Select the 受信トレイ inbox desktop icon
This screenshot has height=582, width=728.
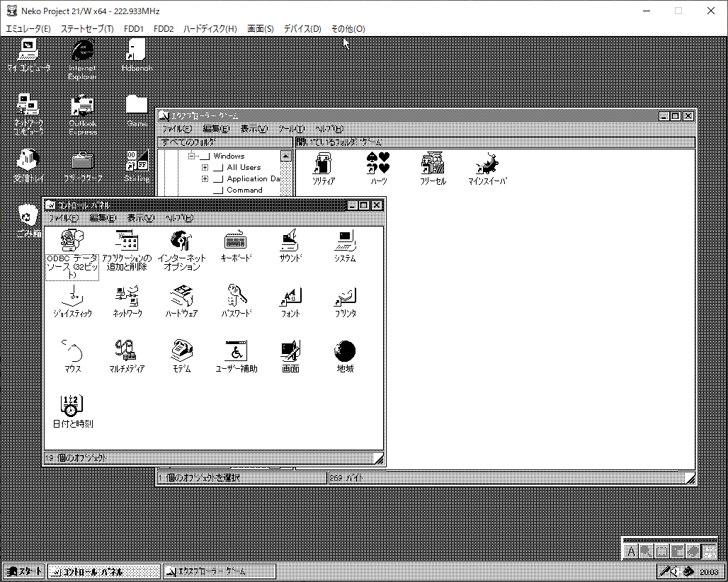[x=29, y=166]
